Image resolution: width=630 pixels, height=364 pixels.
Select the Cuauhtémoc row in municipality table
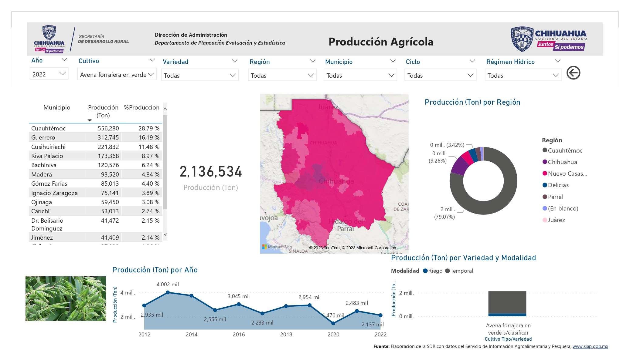[x=95, y=128]
